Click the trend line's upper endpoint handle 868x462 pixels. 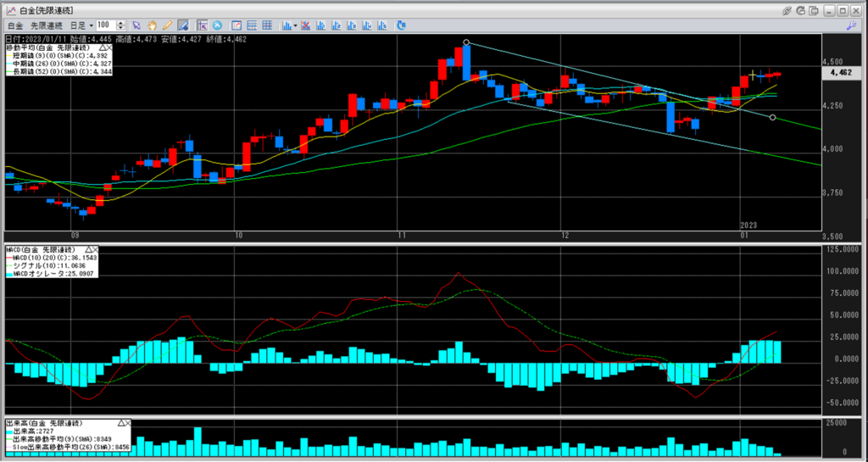pos(467,42)
